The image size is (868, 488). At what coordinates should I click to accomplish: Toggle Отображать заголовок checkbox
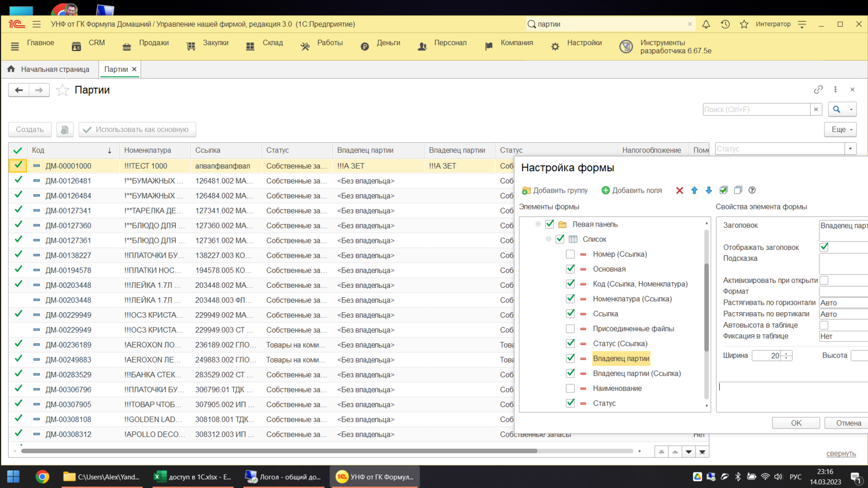[824, 247]
